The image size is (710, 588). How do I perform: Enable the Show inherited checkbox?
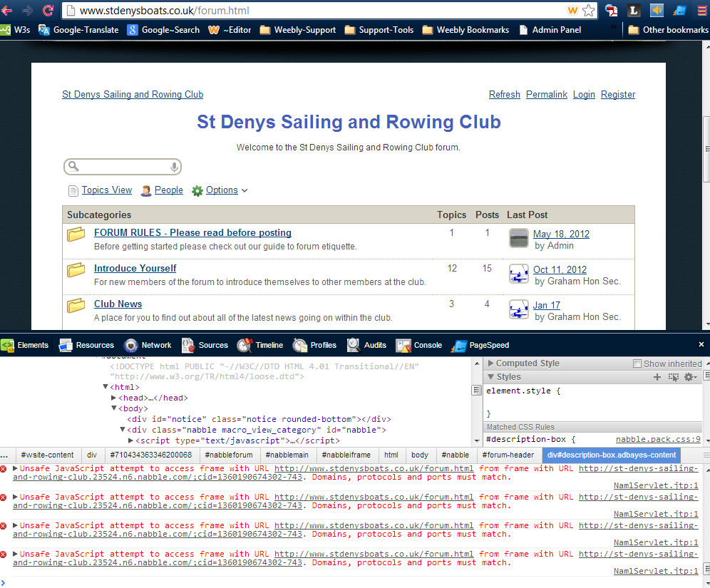(637, 363)
